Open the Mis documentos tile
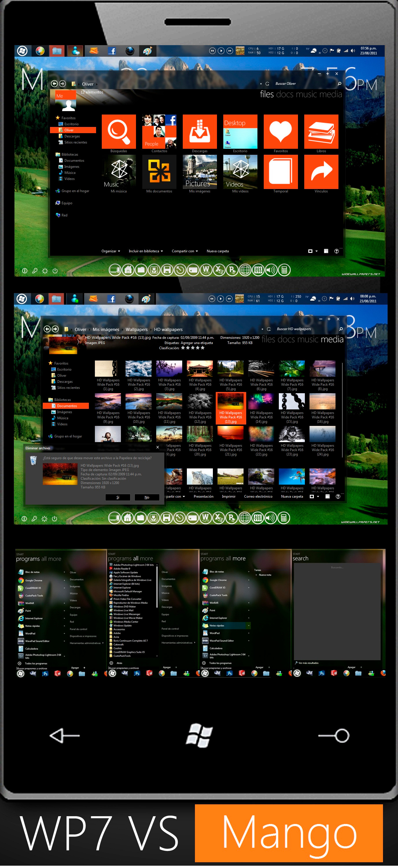The height and width of the screenshot is (868, 398). [159, 172]
